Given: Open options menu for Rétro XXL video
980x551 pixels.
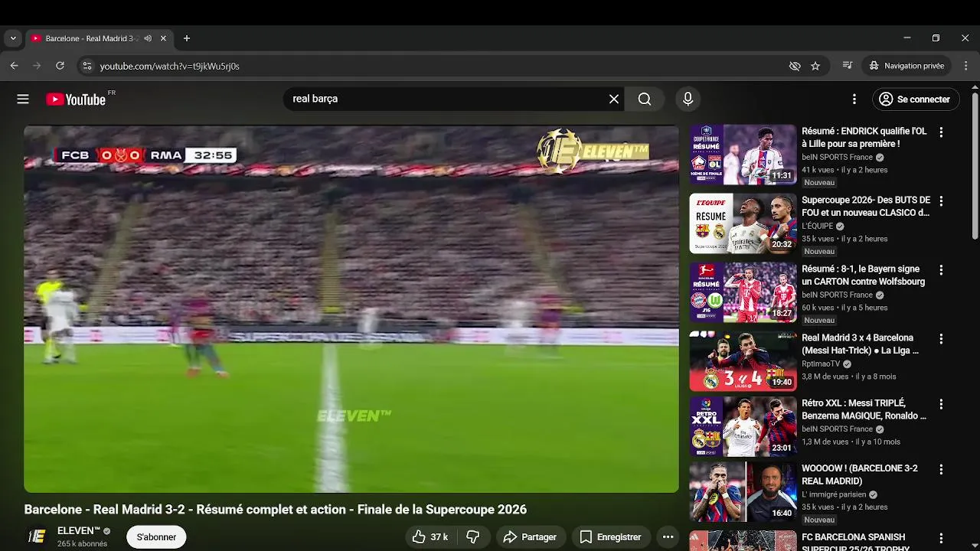Looking at the screenshot, I should point(941,404).
